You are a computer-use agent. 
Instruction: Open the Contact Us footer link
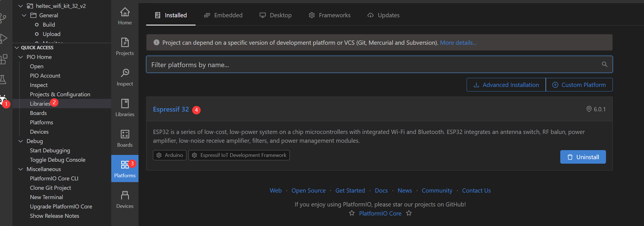[x=476, y=191]
